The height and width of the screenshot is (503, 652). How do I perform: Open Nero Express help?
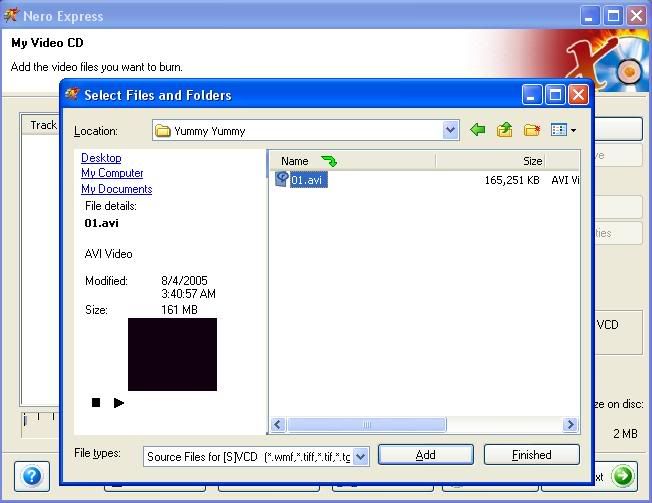click(32, 476)
